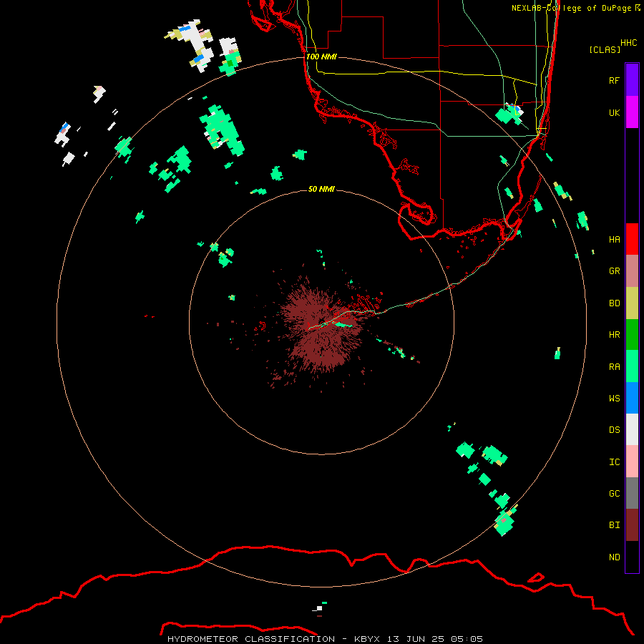Screen dimensions: 644x644
Task: Click the WS legend label
Action: [x=614, y=398]
